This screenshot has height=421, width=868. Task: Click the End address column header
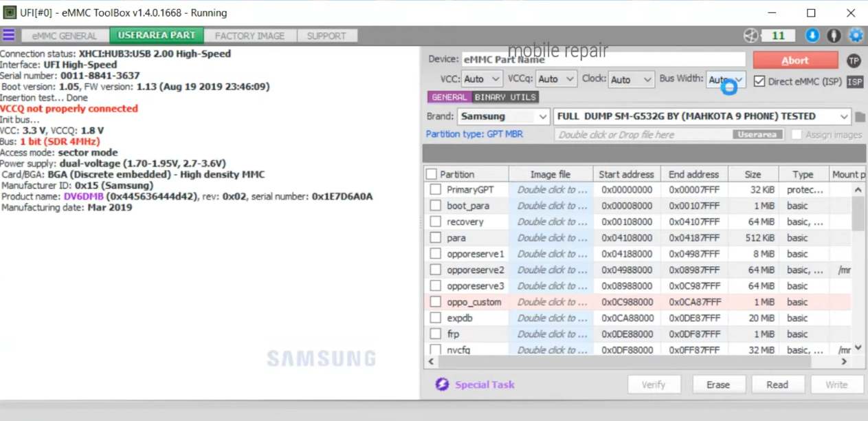point(693,174)
